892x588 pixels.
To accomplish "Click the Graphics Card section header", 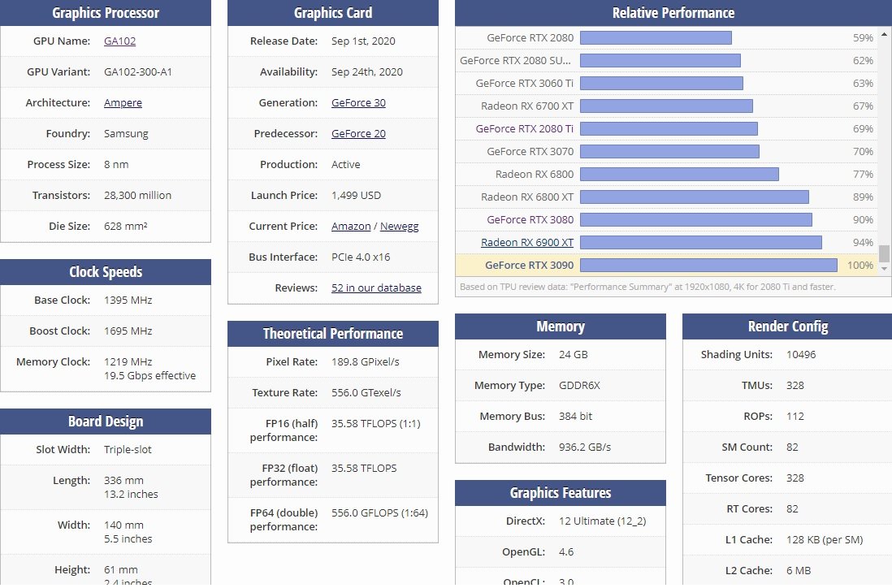I will (x=333, y=12).
